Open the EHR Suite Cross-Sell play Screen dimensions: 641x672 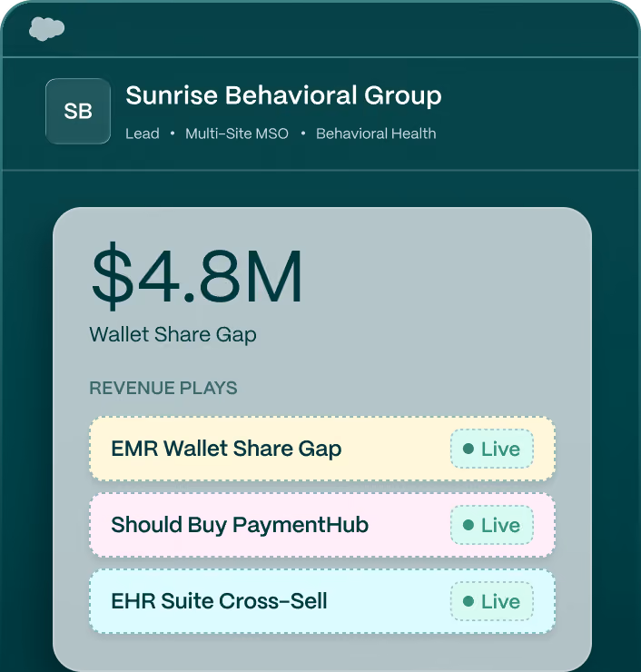(322, 601)
